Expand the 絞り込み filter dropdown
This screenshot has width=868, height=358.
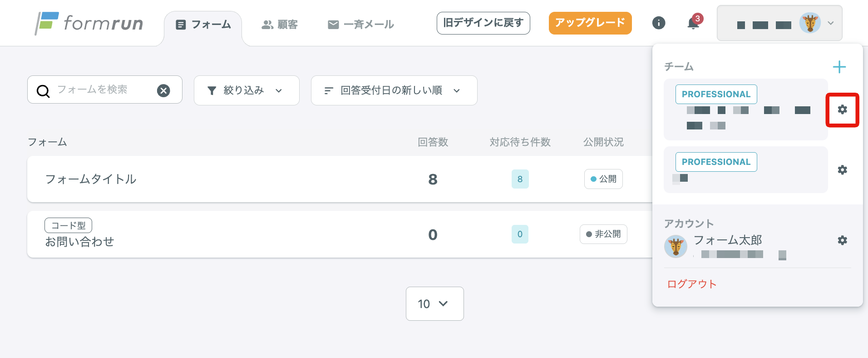click(x=246, y=90)
